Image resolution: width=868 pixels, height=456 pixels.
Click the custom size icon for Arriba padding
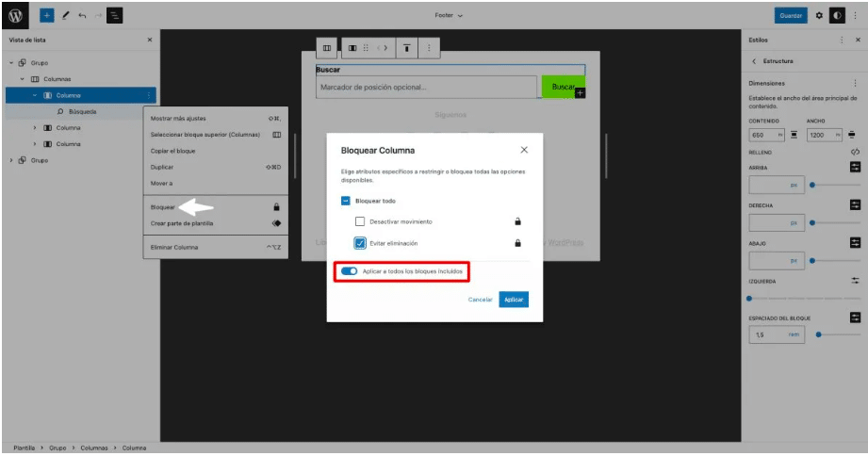pos(855,167)
